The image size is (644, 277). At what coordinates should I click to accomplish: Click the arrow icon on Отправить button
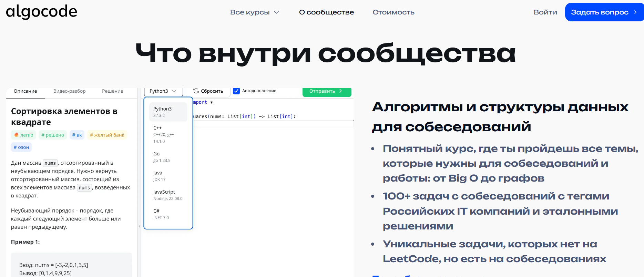pyautogui.click(x=340, y=91)
